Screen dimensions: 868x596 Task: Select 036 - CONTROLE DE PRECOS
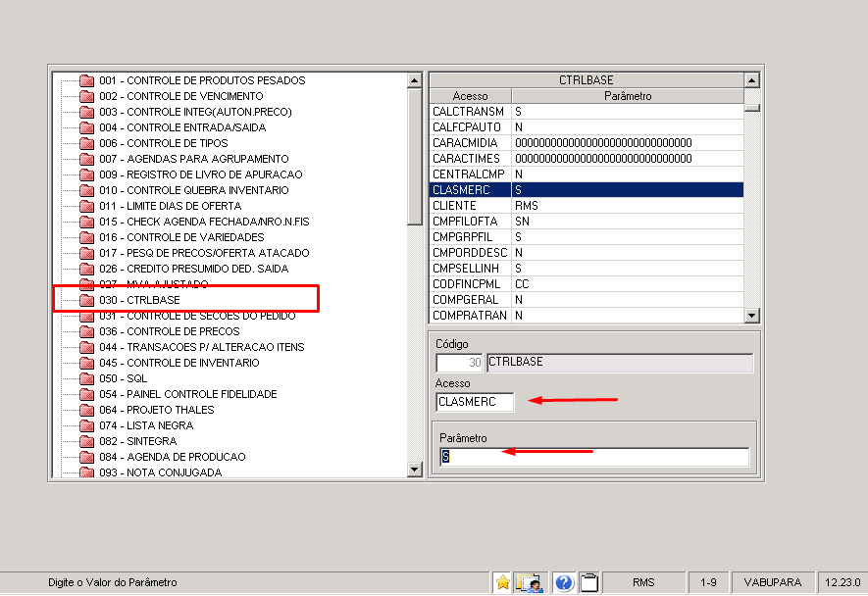170,331
